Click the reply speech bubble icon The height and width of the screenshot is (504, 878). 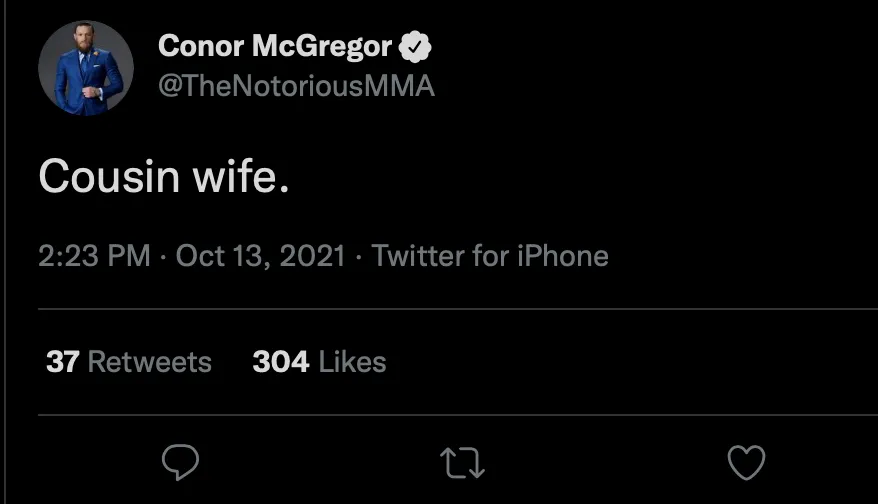click(180, 462)
